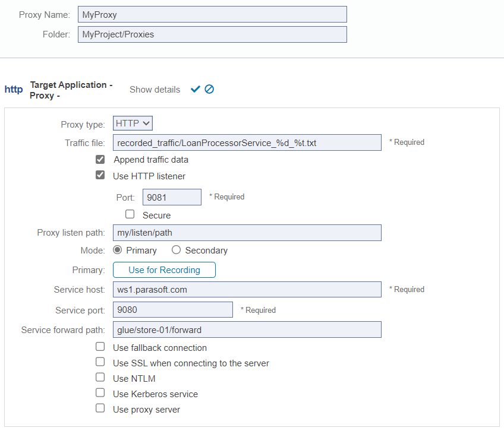Click into the Proxy Name field
The image size is (504, 431).
coord(212,14)
